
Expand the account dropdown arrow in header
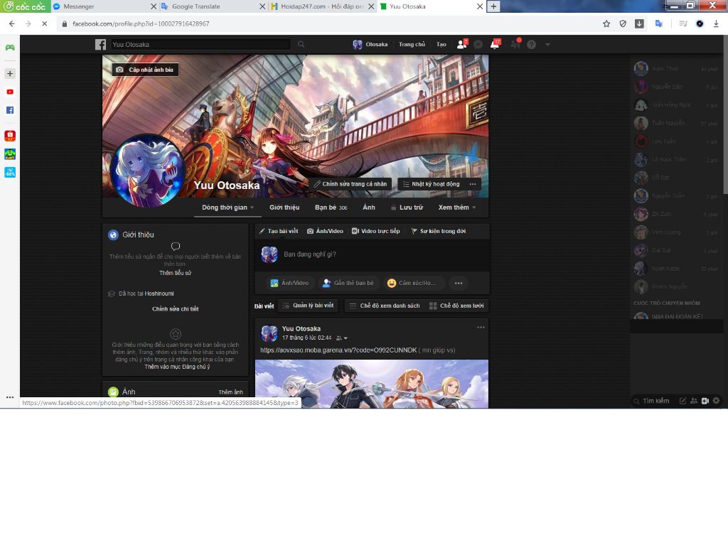(x=548, y=45)
